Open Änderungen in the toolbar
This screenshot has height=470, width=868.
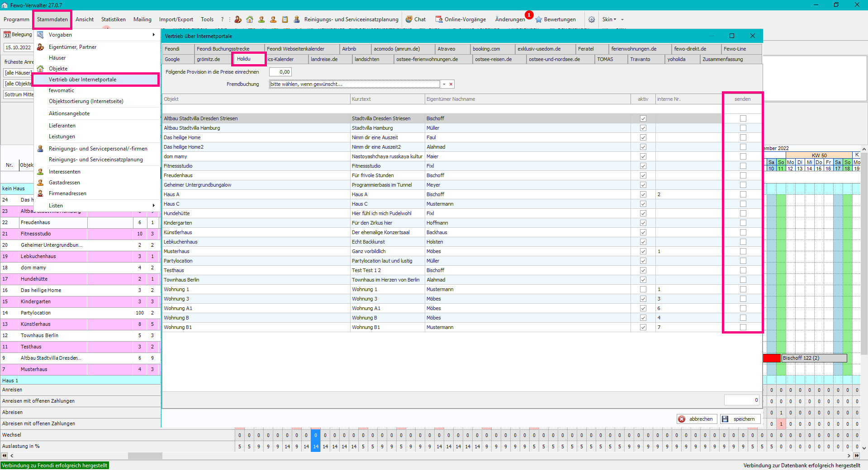click(x=510, y=19)
